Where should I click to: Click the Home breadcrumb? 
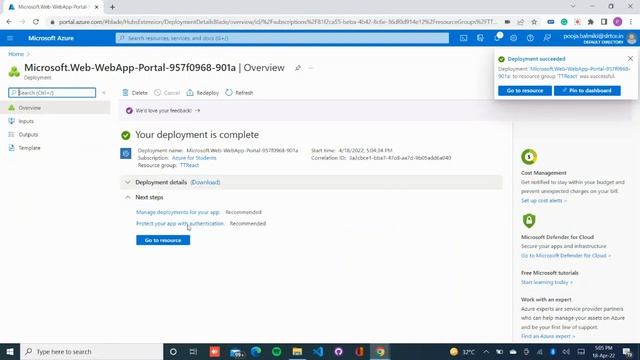[16, 54]
